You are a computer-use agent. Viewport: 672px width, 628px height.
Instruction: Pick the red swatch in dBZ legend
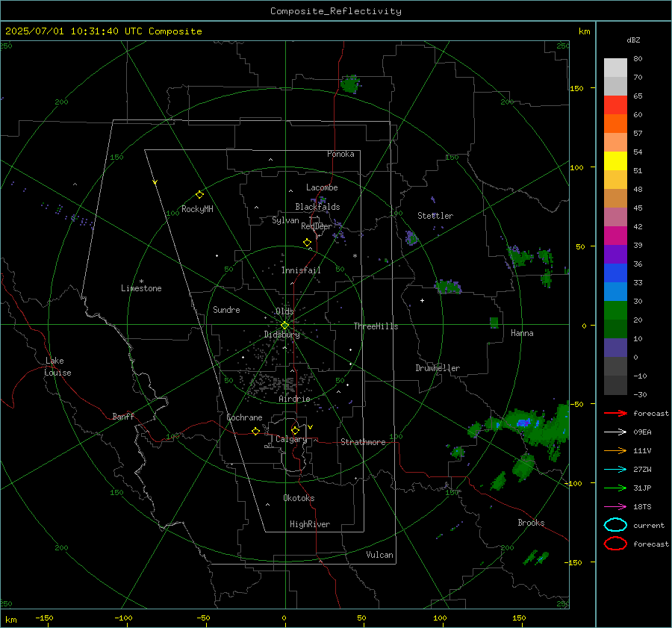tap(615, 105)
